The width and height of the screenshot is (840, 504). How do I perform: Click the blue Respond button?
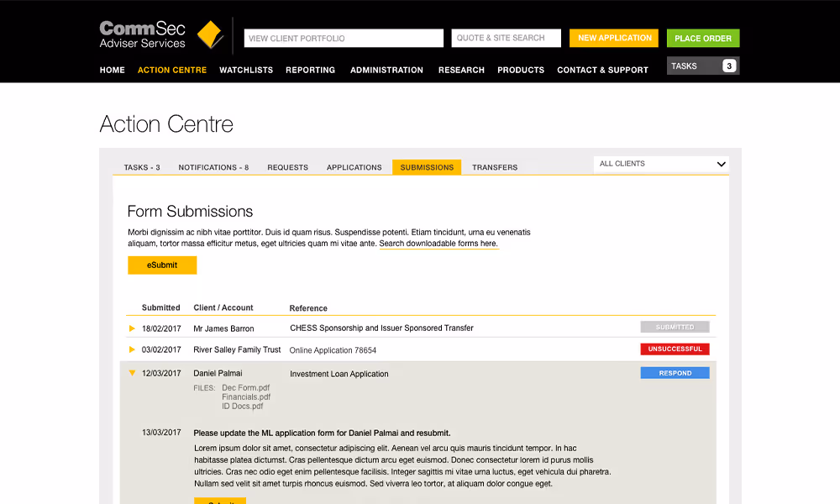coord(675,373)
